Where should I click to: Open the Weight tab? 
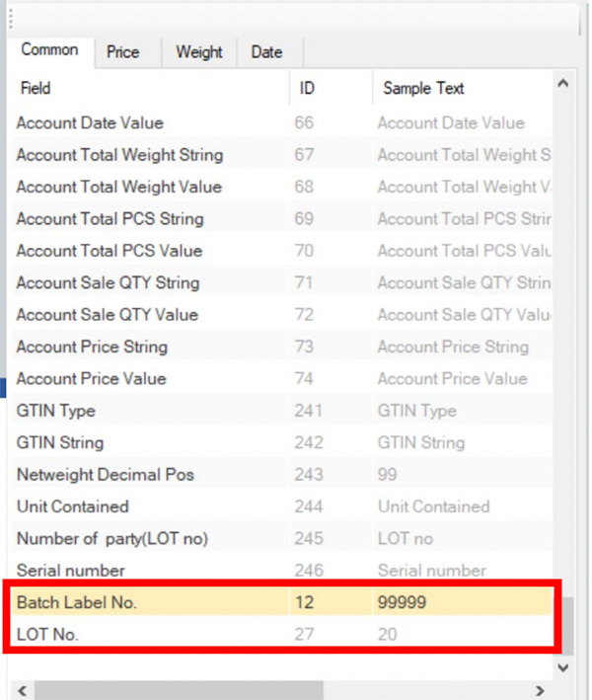pos(199,52)
